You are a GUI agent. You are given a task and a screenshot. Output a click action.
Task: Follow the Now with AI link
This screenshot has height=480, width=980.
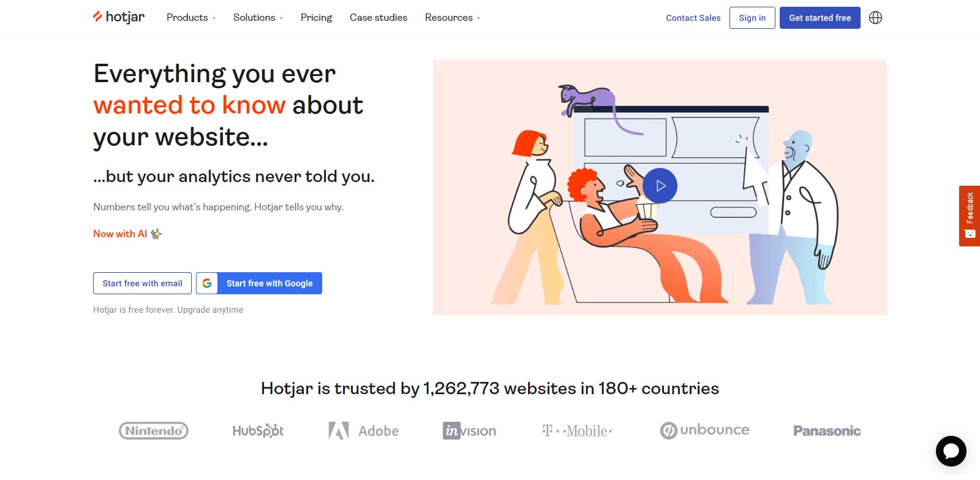pos(127,234)
